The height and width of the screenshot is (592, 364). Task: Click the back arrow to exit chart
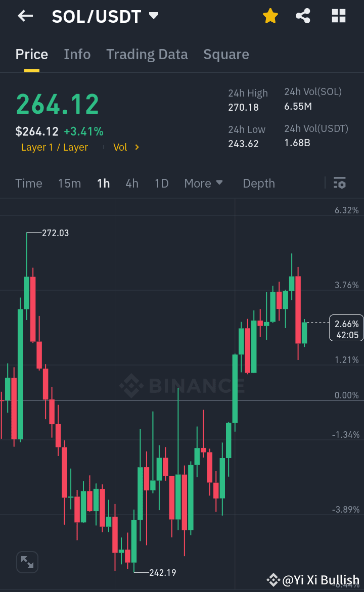[24, 16]
